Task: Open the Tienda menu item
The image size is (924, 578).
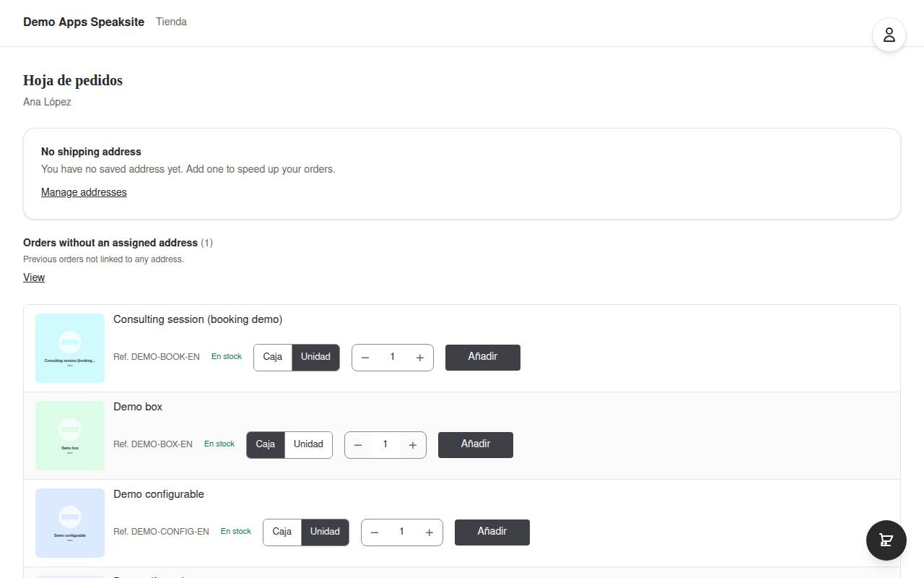Action: point(171,22)
